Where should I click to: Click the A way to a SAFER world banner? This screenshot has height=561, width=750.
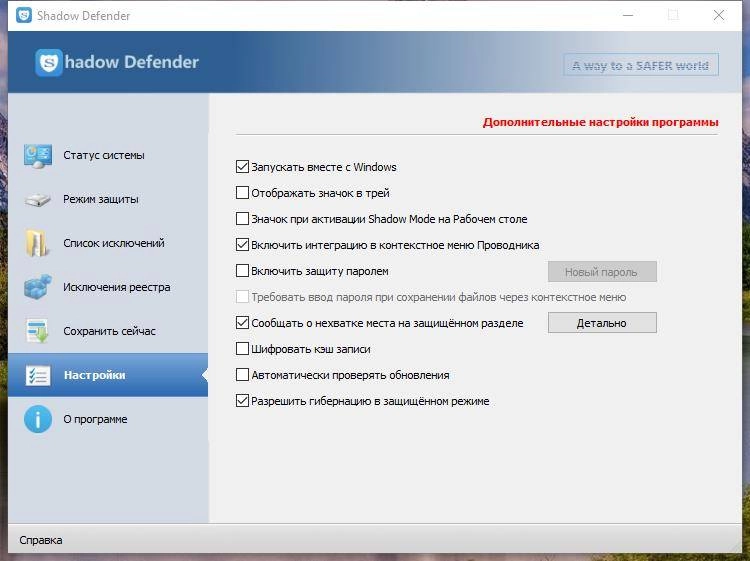coord(640,65)
